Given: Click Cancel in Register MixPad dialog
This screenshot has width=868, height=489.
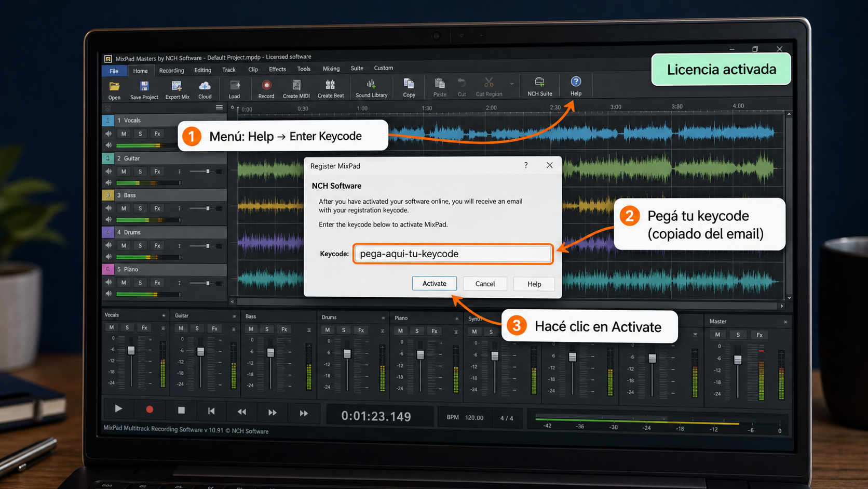Looking at the screenshot, I should (485, 284).
